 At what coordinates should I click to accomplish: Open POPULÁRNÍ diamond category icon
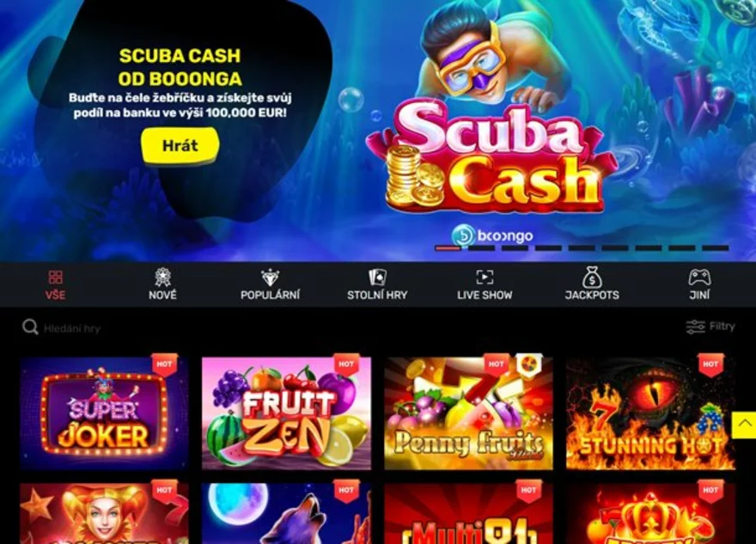[x=270, y=278]
